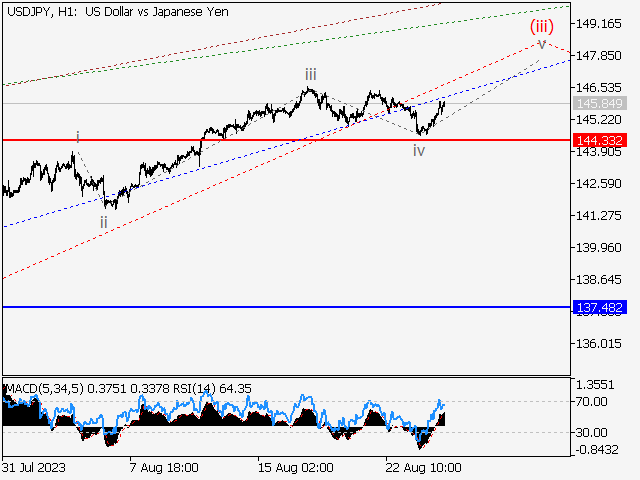Select the wave label i above the red line
The image size is (640, 480).
click(78, 136)
